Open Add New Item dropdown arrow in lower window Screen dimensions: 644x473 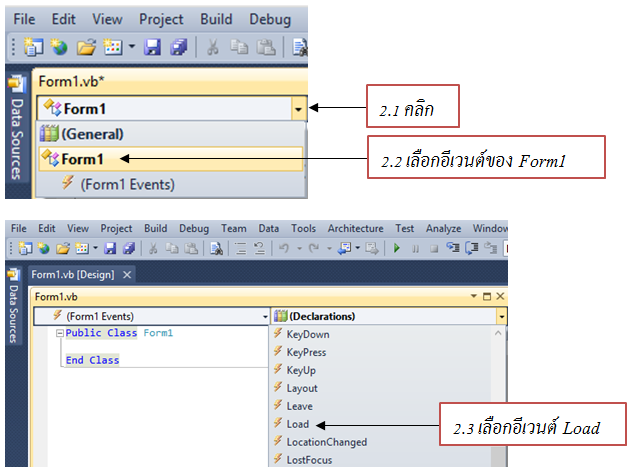tap(95, 248)
